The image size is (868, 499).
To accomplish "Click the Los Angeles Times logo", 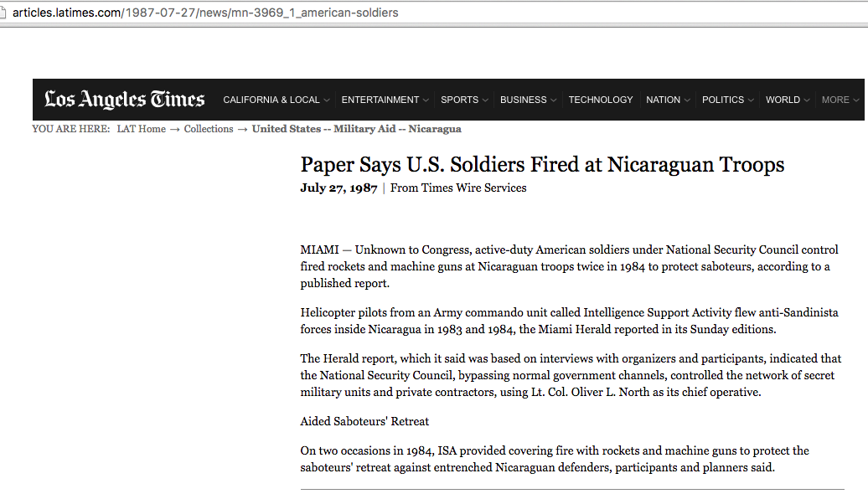I will pyautogui.click(x=125, y=99).
